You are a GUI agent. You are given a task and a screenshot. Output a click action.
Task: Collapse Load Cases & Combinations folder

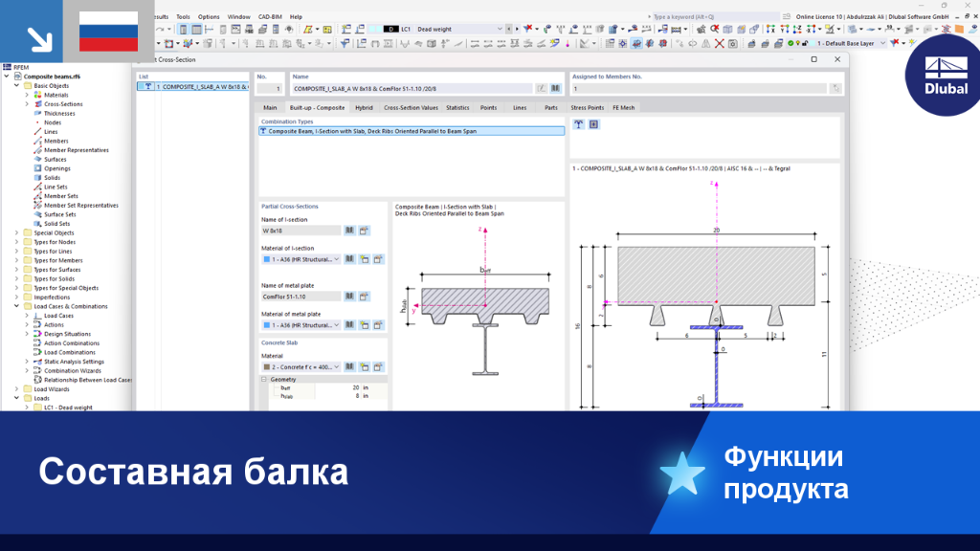pos(17,307)
